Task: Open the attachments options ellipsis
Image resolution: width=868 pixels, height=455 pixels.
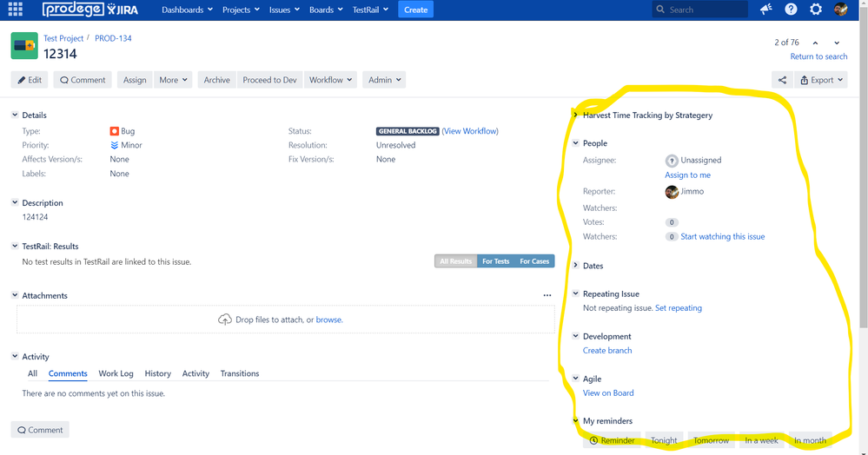Action: 547,295
